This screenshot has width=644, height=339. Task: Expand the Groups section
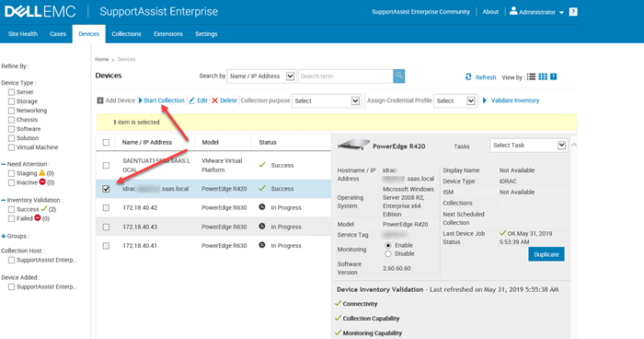[4, 236]
